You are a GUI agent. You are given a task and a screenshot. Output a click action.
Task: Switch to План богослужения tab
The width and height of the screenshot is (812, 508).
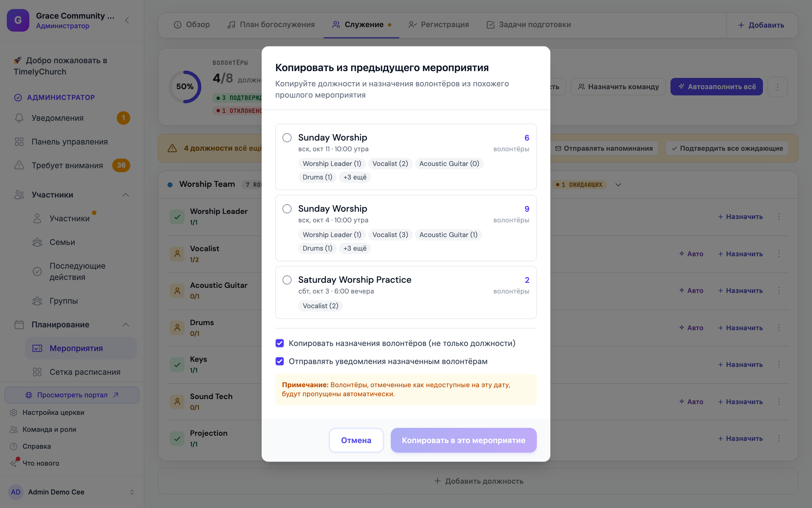(271, 25)
